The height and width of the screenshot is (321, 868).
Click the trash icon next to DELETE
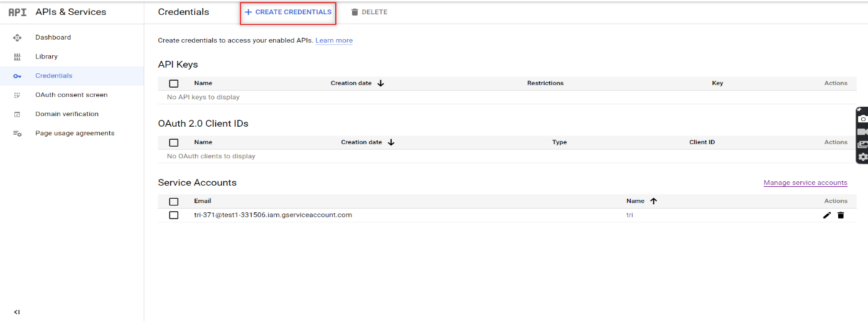click(x=355, y=12)
